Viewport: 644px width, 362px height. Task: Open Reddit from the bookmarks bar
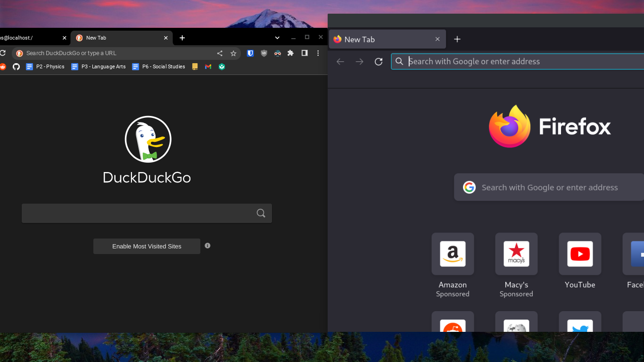(3, 66)
